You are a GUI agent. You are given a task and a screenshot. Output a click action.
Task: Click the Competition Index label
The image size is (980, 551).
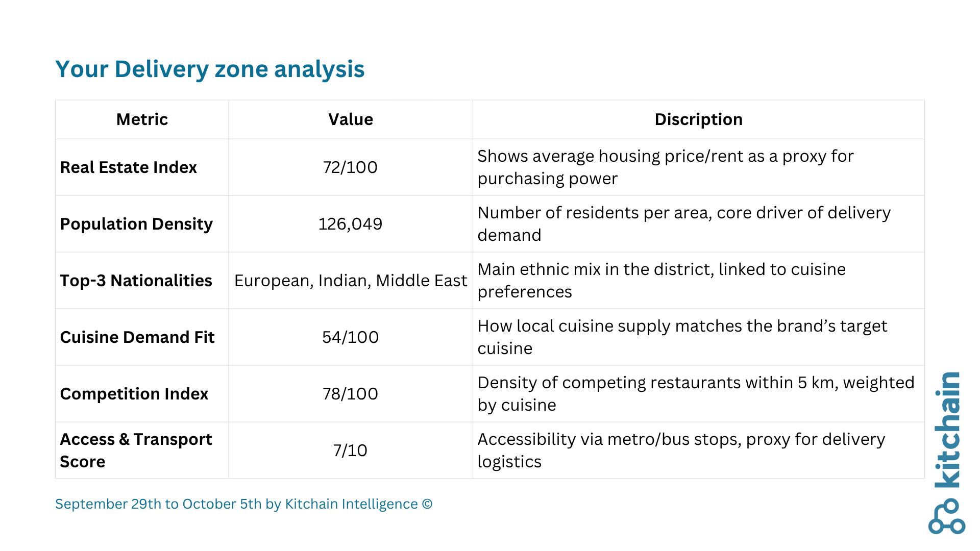[x=134, y=394]
